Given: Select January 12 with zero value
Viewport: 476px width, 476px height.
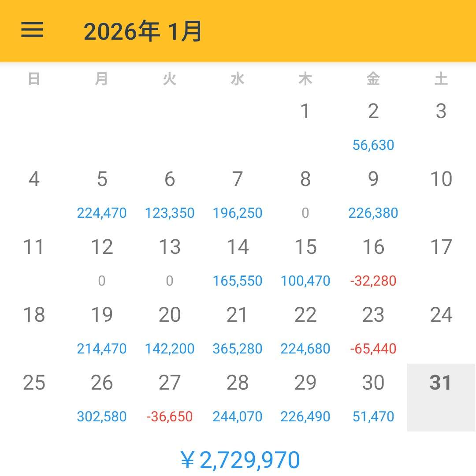Looking at the screenshot, I should coord(102,262).
